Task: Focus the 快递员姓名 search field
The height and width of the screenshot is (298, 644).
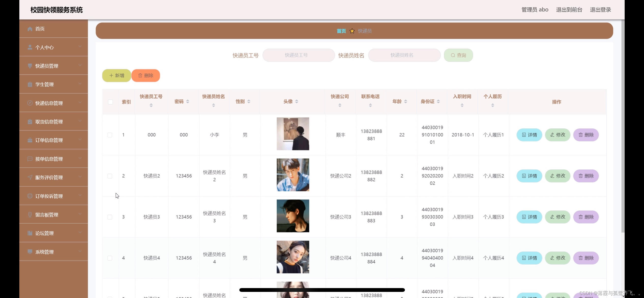Action: (404, 55)
